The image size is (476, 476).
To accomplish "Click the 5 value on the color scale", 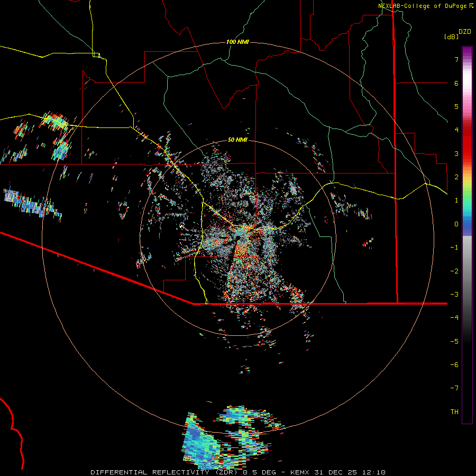I will (456, 106).
